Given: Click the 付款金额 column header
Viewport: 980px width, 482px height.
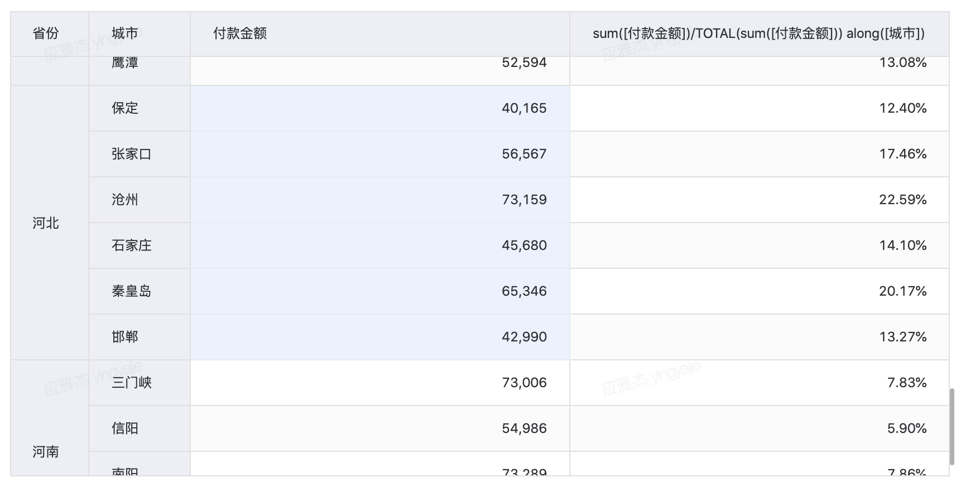Looking at the screenshot, I should tap(240, 33).
